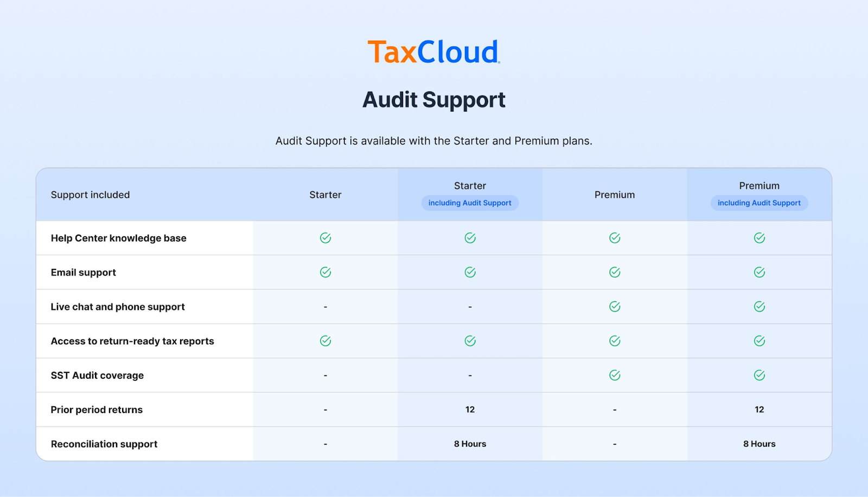Click the 'Reconciliation support' row label
This screenshot has width=868, height=497.
104,444
